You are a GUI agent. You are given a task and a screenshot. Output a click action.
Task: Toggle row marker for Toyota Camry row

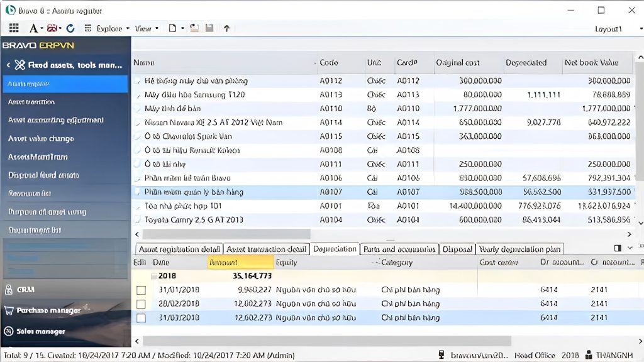138,219
